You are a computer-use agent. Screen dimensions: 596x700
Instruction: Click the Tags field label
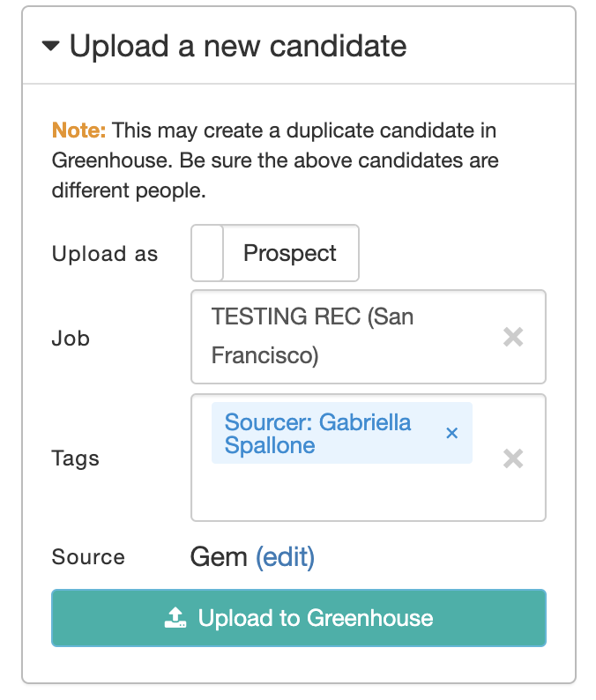(x=76, y=458)
